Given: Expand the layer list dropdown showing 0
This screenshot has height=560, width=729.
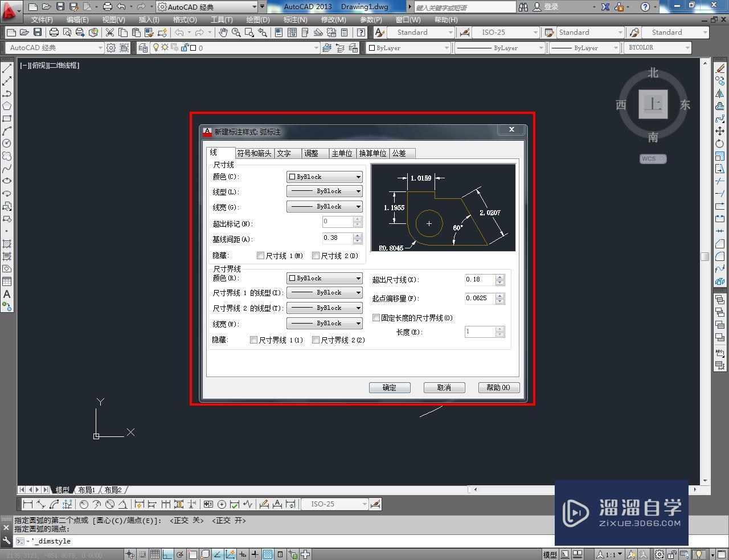Looking at the screenshot, I should point(316,48).
